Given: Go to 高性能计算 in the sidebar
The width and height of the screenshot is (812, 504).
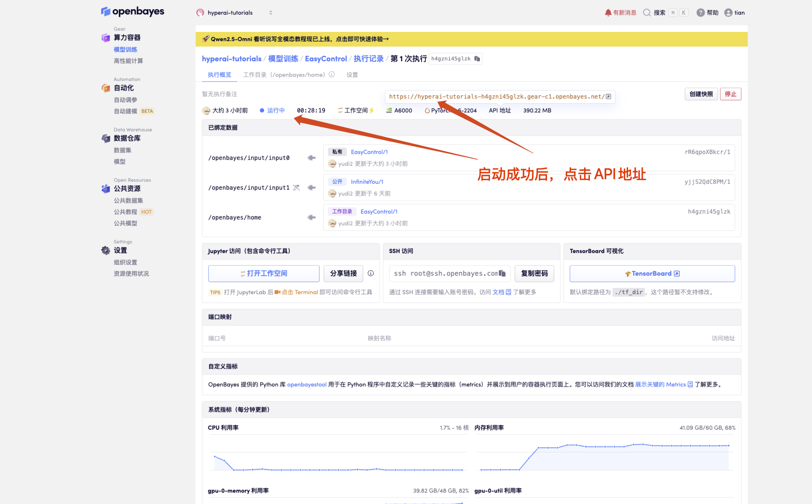Looking at the screenshot, I should tap(128, 61).
